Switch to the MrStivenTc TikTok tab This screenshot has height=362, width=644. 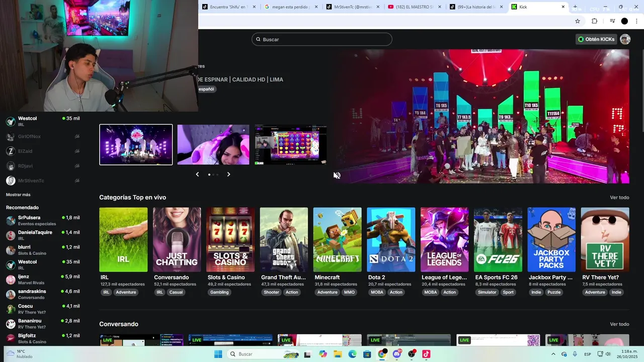coord(353,7)
